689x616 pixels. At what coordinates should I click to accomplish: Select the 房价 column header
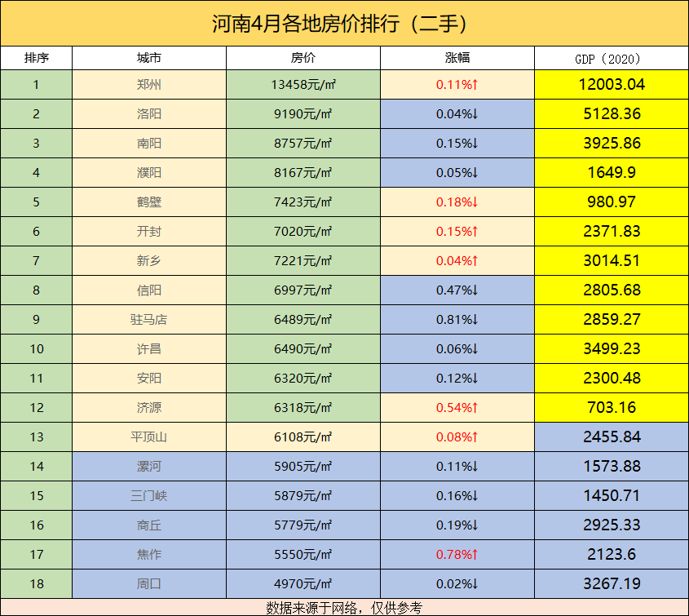303,58
